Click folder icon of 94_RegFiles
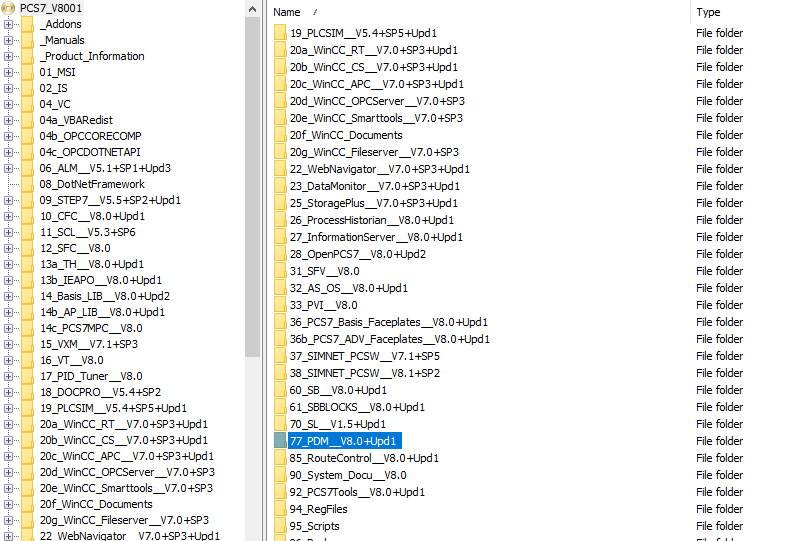797x541 pixels. (280, 509)
